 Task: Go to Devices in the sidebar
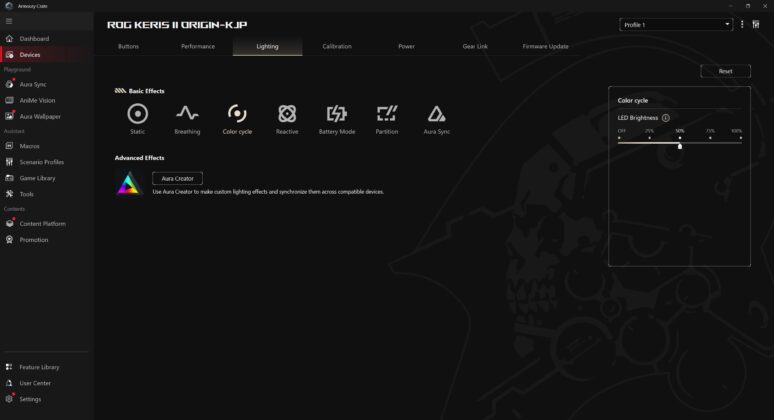(46, 55)
